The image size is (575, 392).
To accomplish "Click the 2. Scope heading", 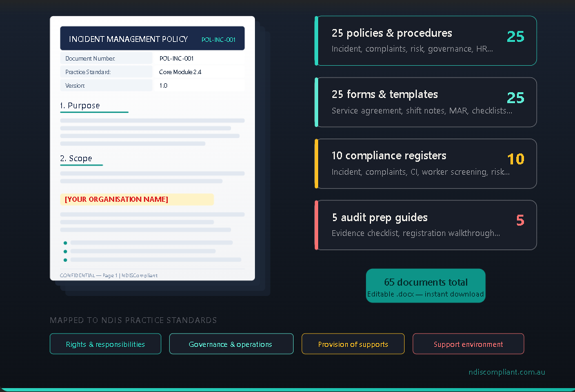I will point(76,158).
